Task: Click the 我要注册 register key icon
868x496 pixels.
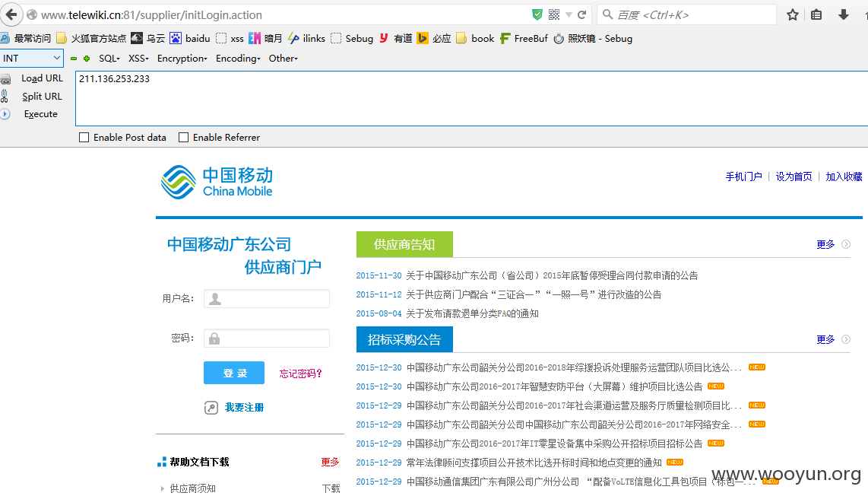Action: pyautogui.click(x=211, y=408)
